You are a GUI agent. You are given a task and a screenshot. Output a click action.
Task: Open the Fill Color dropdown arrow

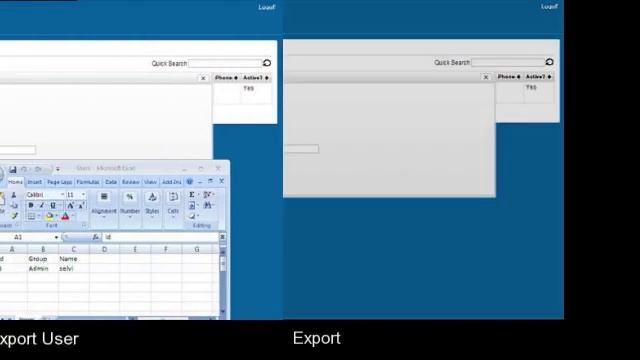tap(56, 216)
